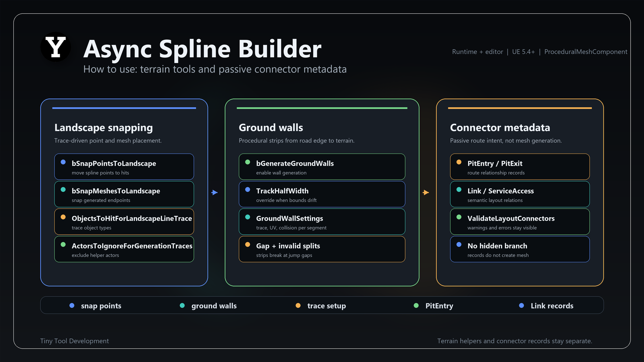
Task: Click the orange dot beside ObjectsToHitForLandscapeLineTrace
Action: (x=63, y=217)
